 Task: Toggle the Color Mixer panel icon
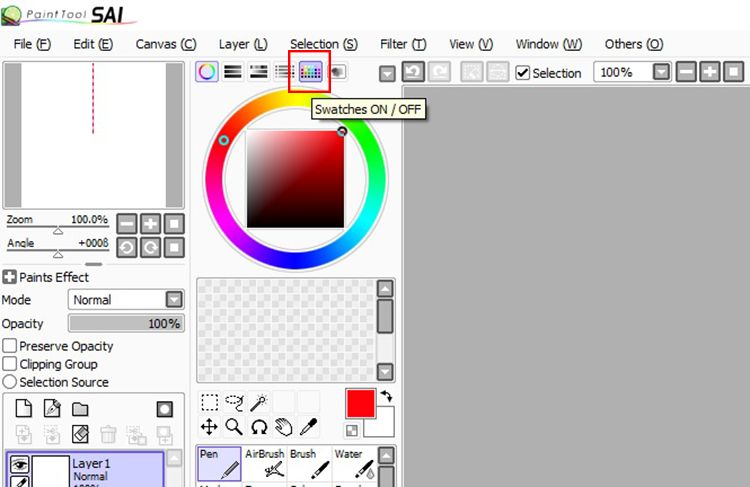point(284,72)
